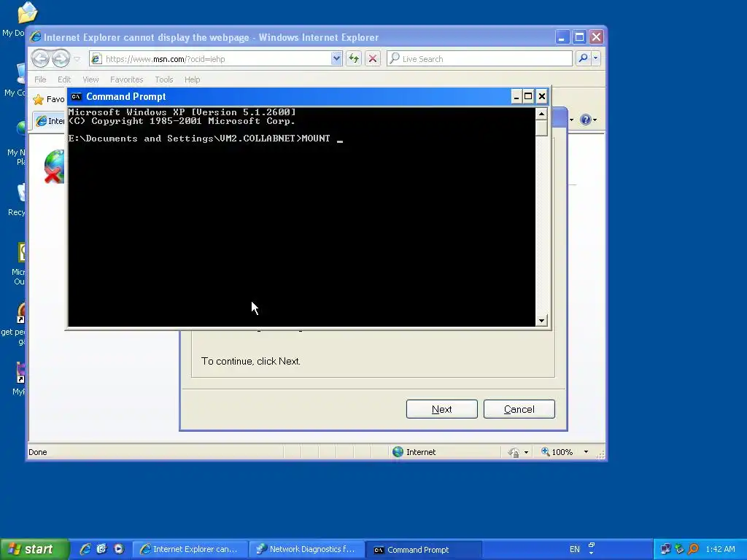Run search with the magnifier button
747x560 pixels.
[583, 58]
